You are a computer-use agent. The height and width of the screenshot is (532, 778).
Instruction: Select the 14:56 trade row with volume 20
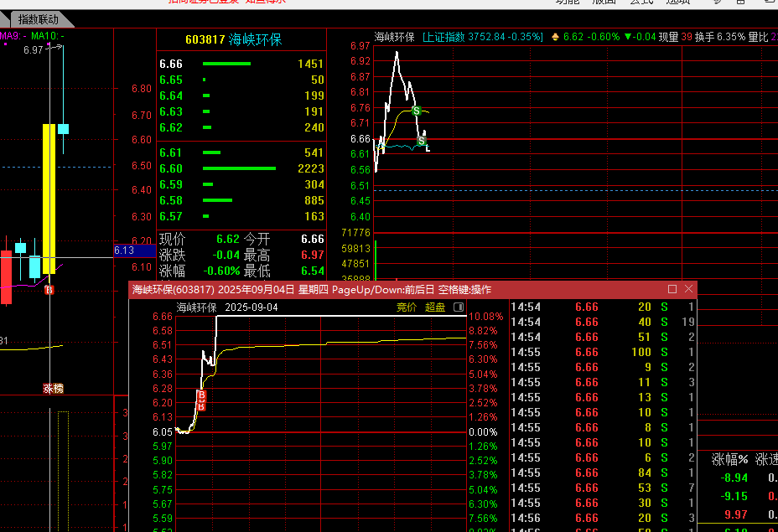click(x=602, y=518)
